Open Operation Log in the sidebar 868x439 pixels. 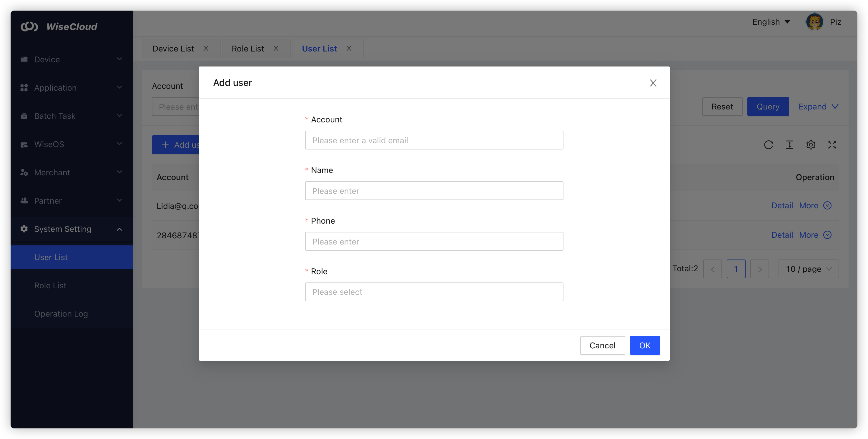pos(61,314)
